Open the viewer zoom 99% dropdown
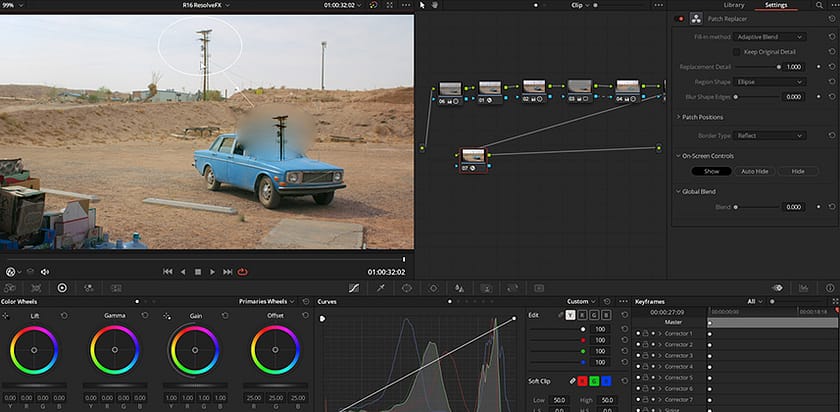The width and height of the screenshot is (840, 412). (13, 5)
